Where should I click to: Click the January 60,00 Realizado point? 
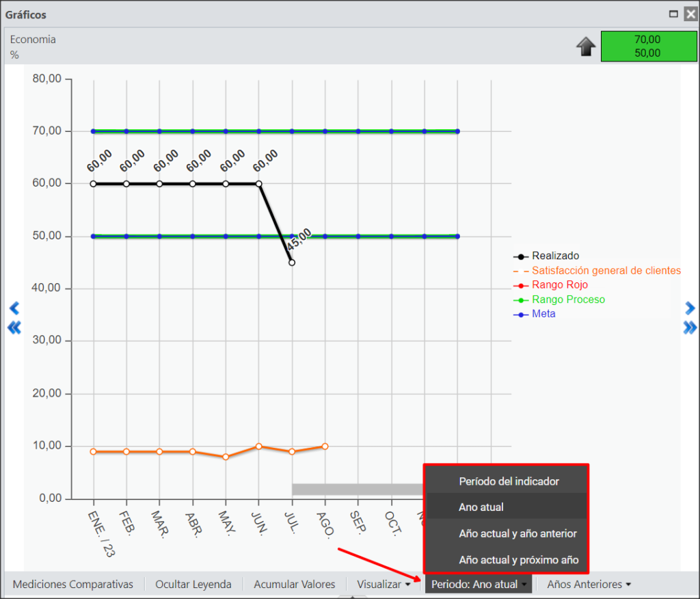[93, 183]
